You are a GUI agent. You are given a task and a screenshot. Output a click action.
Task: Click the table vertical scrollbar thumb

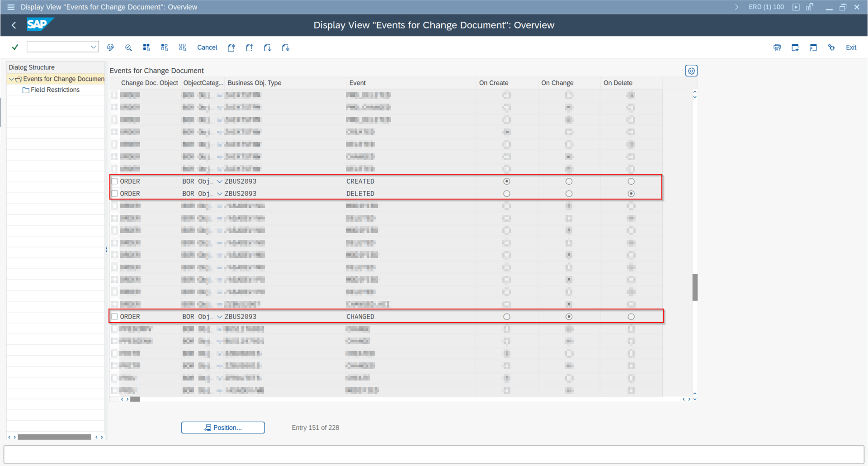695,287
